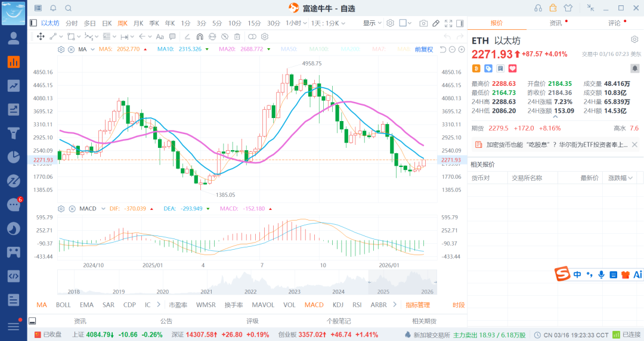Viewport: 644px width, 341px height.
Task: Switch to the 分时 intraday tab
Action: (x=72, y=23)
